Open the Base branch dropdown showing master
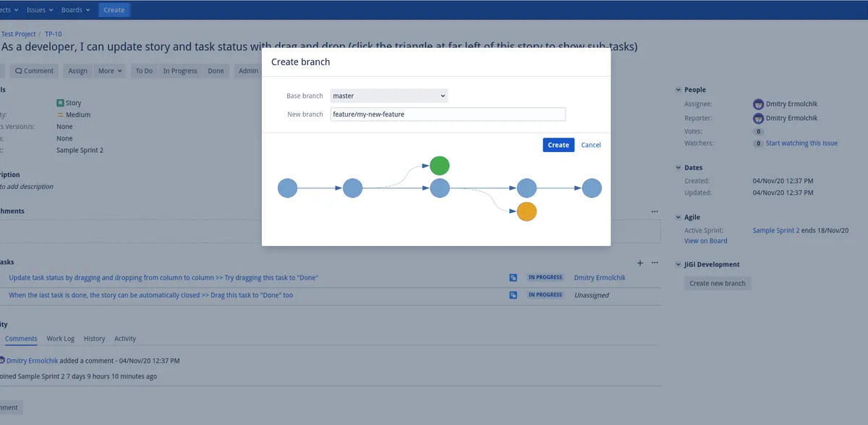 pos(389,96)
